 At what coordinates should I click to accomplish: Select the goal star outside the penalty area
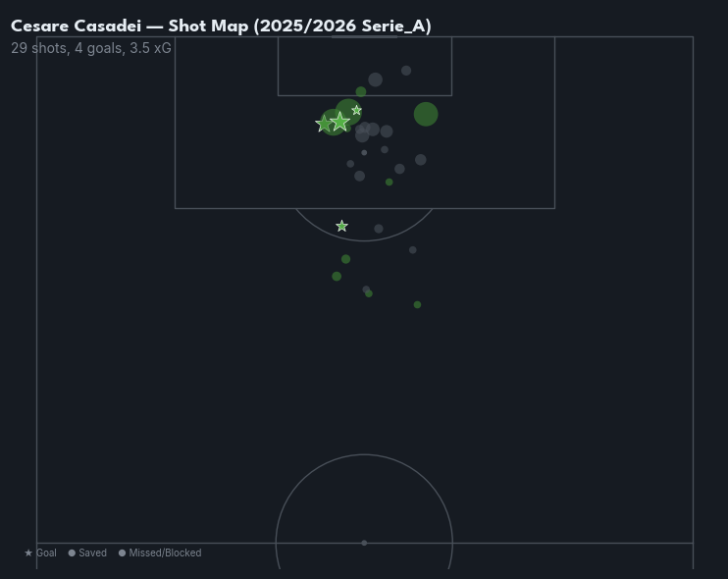[341, 227]
